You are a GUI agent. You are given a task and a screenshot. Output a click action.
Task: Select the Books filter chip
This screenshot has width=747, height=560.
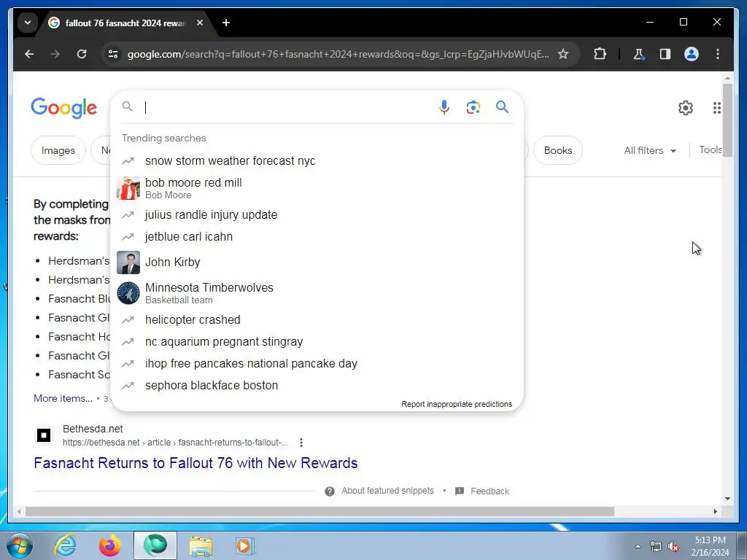point(558,150)
